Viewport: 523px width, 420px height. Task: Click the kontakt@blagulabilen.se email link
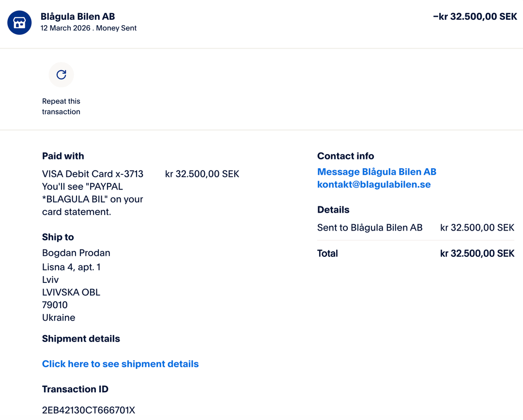[x=373, y=185]
